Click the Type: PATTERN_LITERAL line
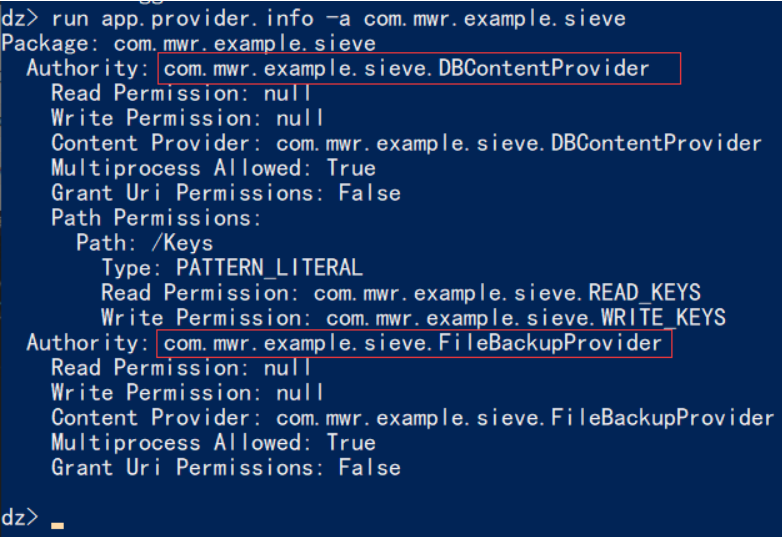 [x=232, y=268]
